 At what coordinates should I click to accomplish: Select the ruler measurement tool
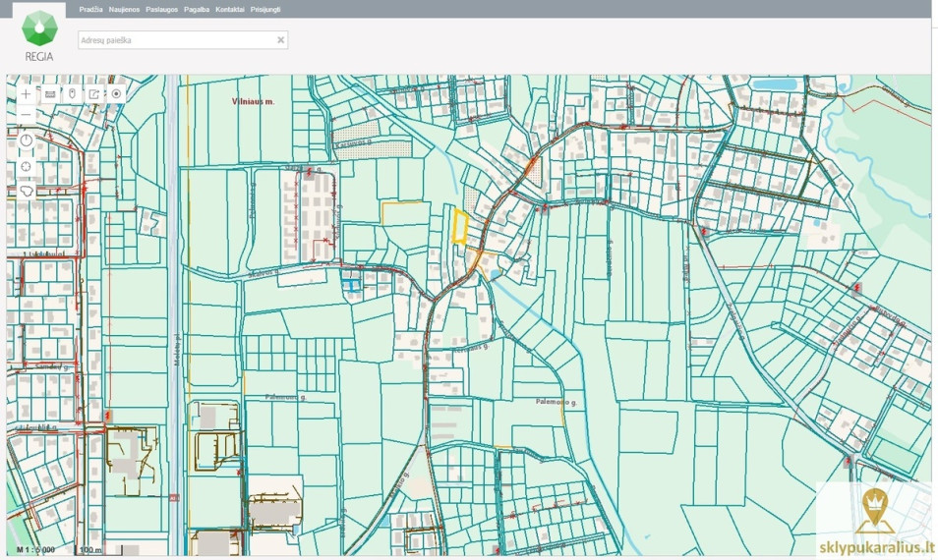(50, 94)
